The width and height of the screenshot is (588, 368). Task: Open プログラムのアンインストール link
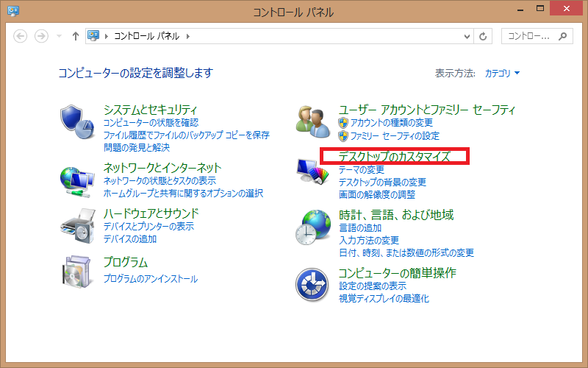tap(151, 279)
